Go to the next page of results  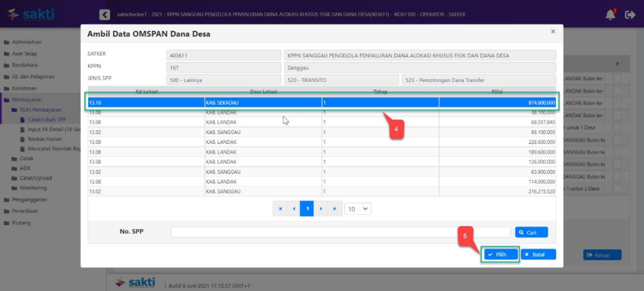pyautogui.click(x=321, y=208)
